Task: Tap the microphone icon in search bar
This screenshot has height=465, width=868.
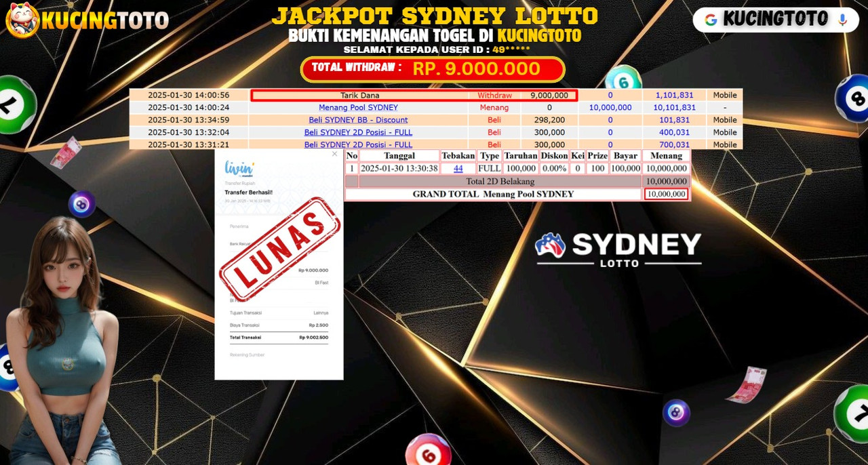Action: point(843,20)
